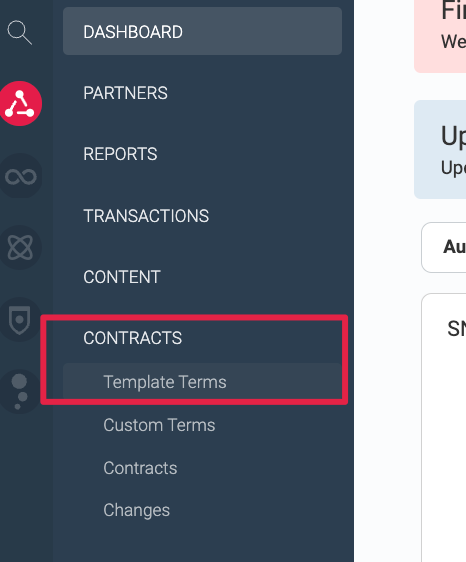
Task: Select the red connected-nodes product icon
Action: click(20, 104)
